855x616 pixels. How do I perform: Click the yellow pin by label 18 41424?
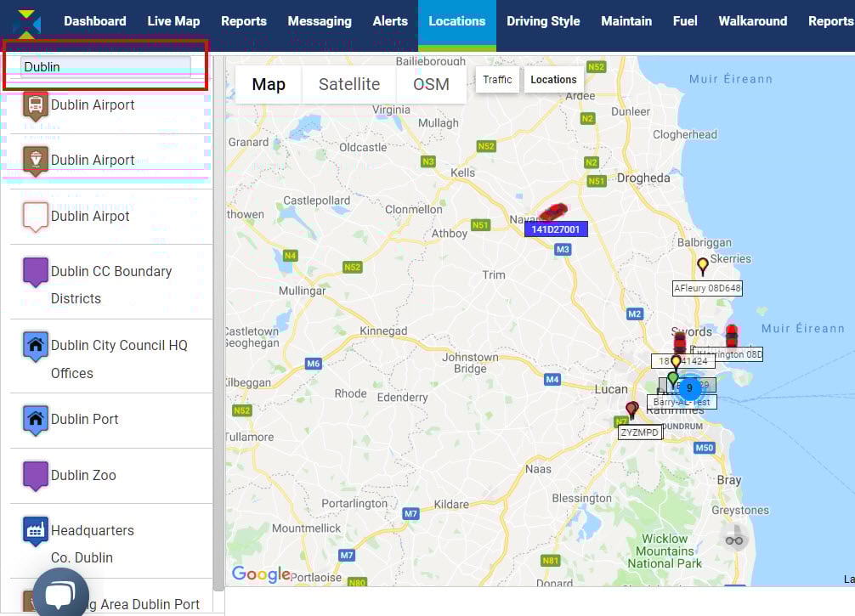(x=677, y=362)
